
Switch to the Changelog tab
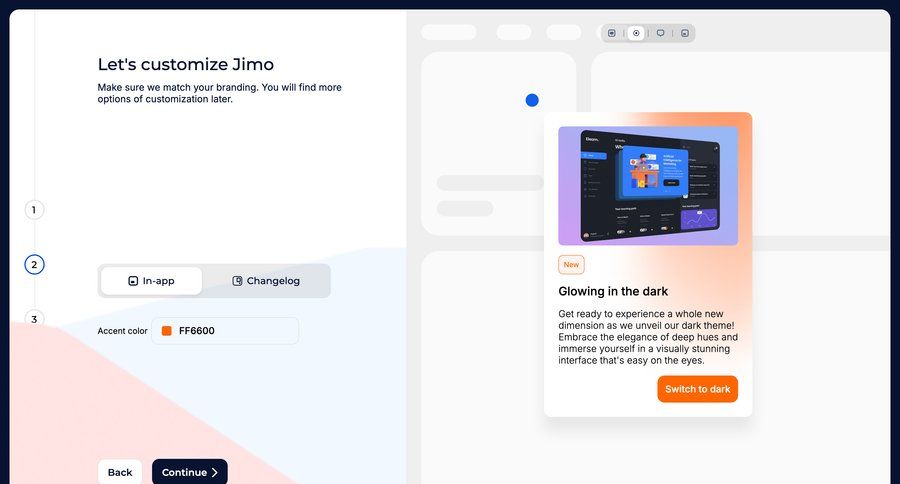(x=266, y=281)
